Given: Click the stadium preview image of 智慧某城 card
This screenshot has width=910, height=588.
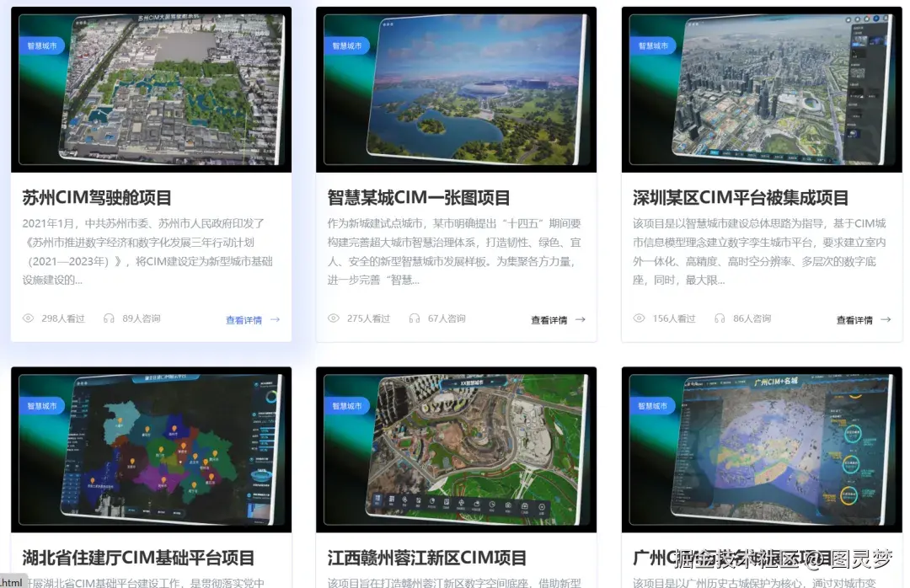Looking at the screenshot, I should pos(456,88).
